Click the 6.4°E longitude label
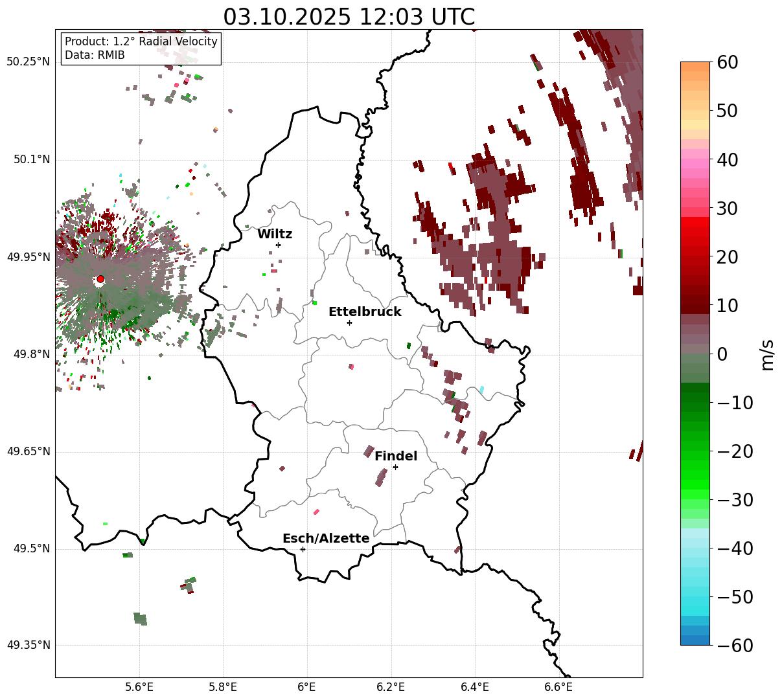Viewport: 782px width, 700px height. tap(475, 687)
